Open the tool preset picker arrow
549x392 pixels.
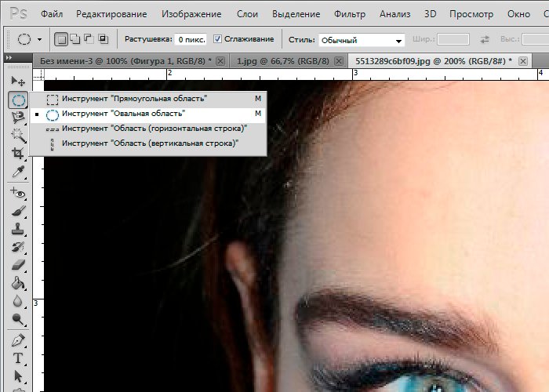pyautogui.click(x=41, y=40)
